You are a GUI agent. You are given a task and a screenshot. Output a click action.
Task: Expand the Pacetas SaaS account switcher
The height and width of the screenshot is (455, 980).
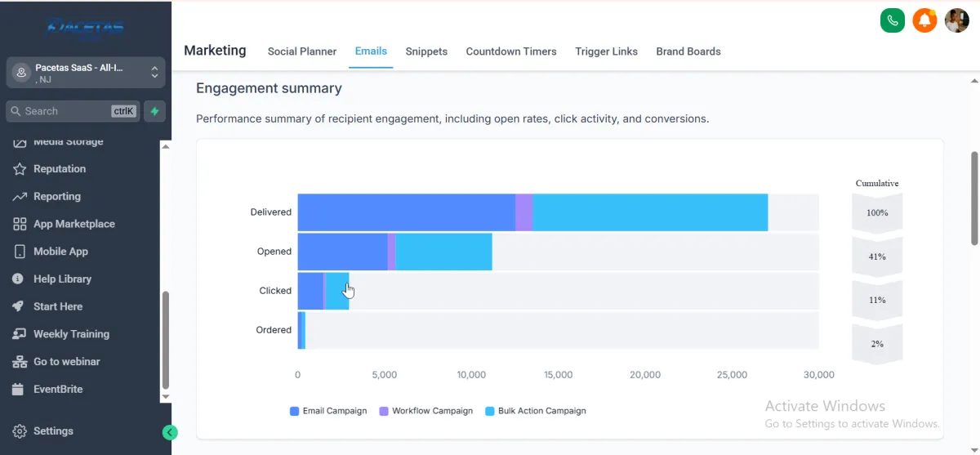86,73
